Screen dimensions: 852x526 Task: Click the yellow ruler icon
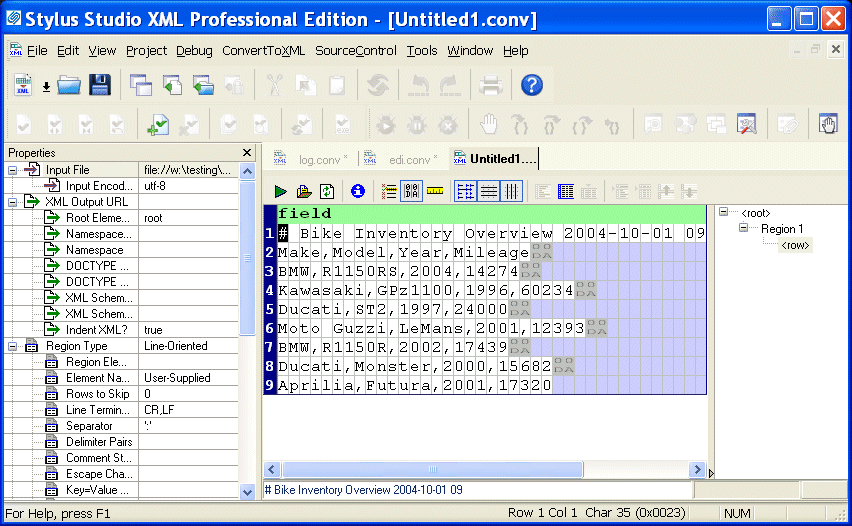(435, 191)
